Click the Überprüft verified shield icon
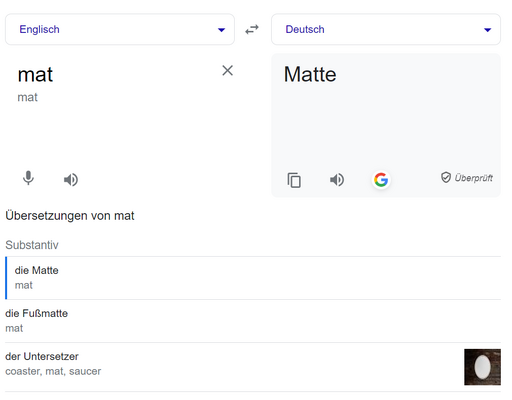 (x=446, y=178)
